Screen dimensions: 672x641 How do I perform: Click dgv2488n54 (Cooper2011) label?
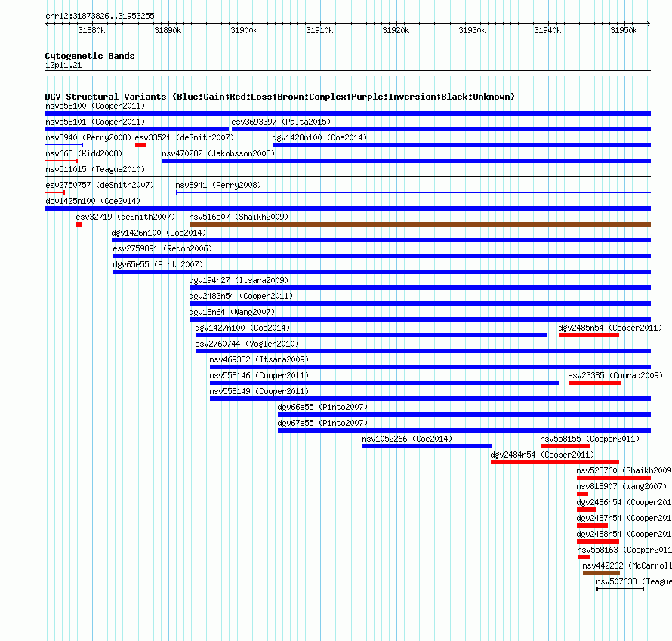[624, 534]
